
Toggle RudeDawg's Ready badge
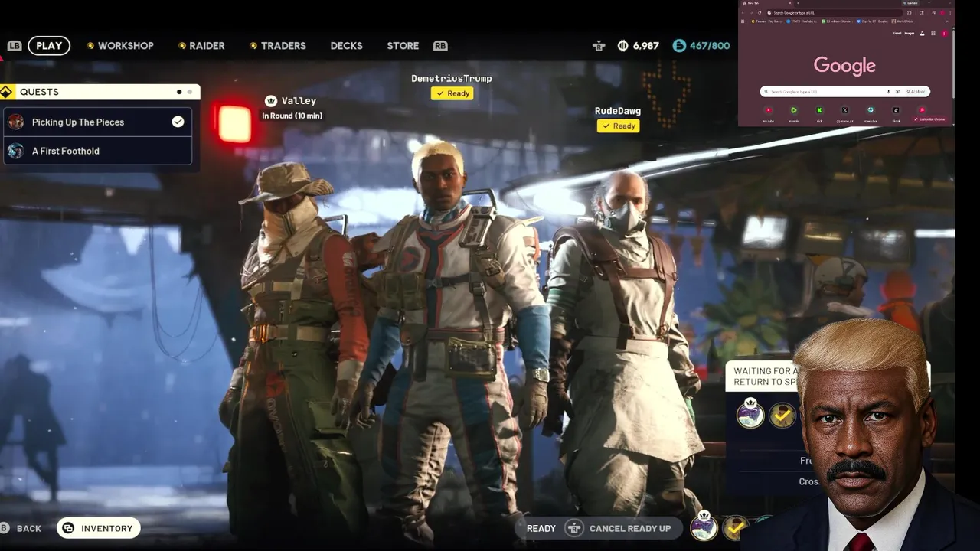[x=619, y=126]
